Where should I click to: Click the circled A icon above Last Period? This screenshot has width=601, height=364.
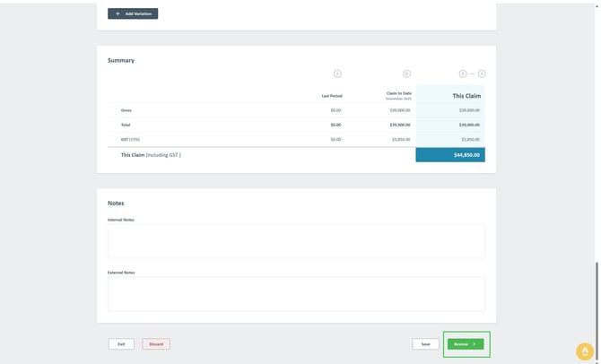coord(337,74)
